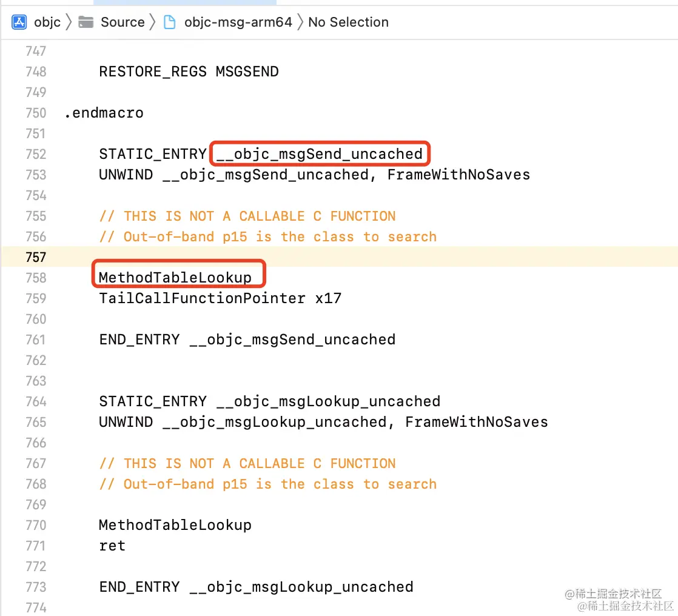Open the objc project breadcrumb item
Viewport: 678px width, 616px height.
tap(47, 22)
